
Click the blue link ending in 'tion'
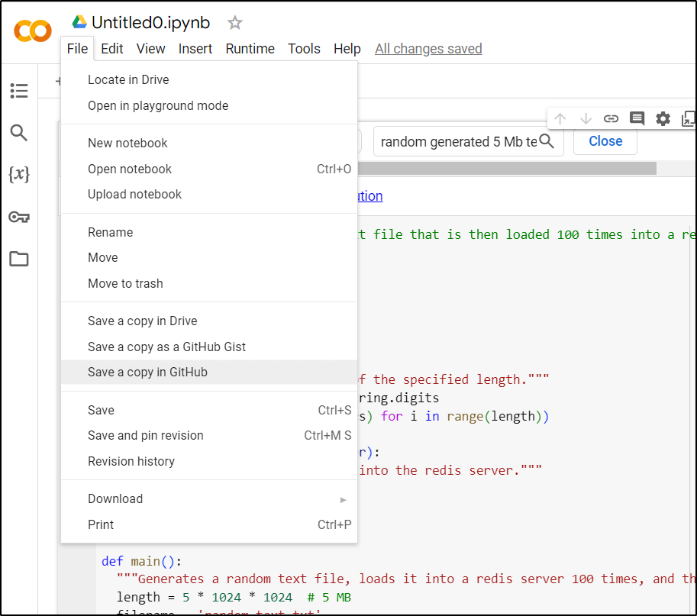coord(370,196)
